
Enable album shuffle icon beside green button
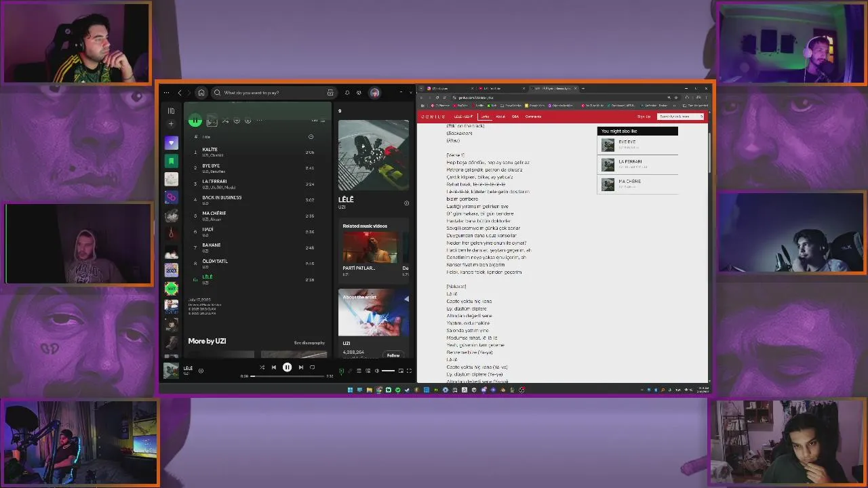[225, 121]
